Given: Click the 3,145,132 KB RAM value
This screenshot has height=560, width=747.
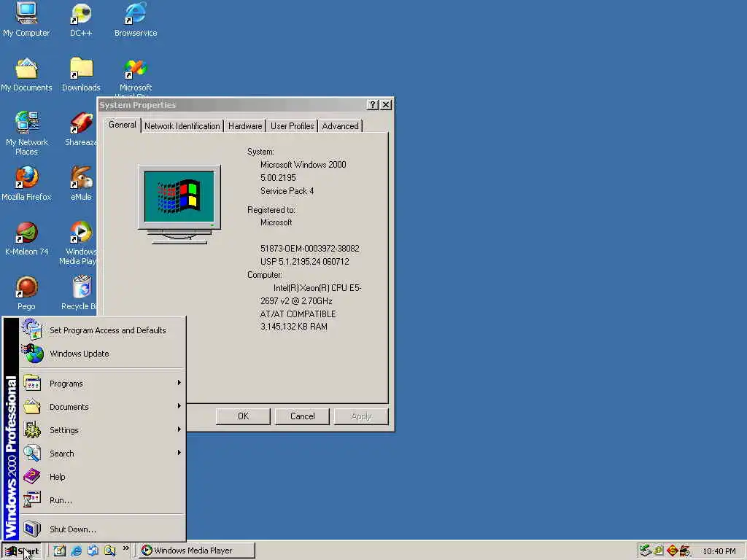Looking at the screenshot, I should pos(293,327).
